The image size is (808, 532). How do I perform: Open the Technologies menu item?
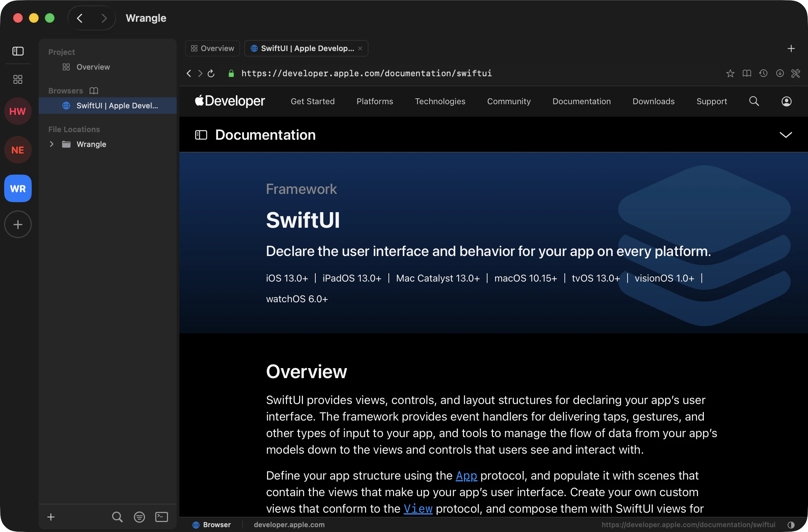[440, 101]
